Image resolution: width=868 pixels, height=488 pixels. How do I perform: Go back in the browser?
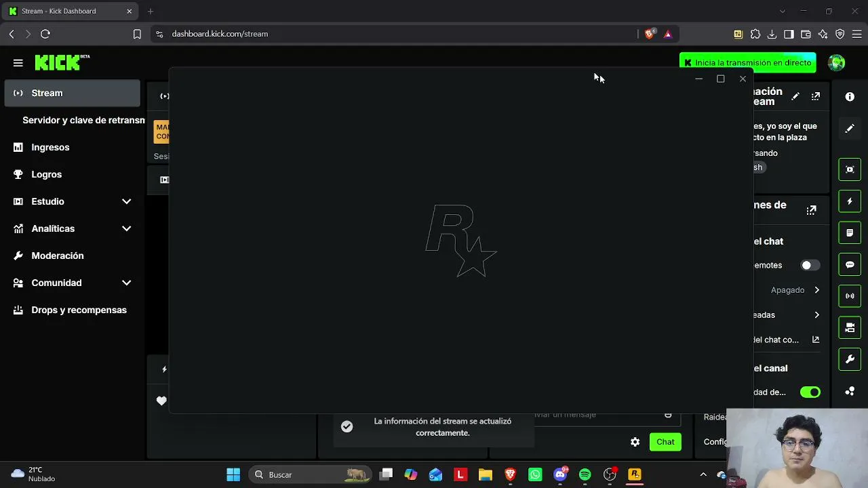coord(12,34)
